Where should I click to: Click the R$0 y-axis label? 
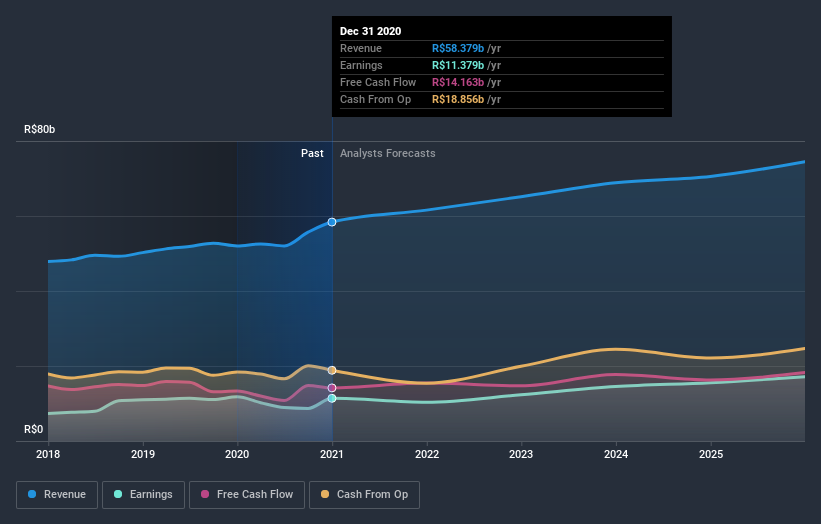[34, 429]
